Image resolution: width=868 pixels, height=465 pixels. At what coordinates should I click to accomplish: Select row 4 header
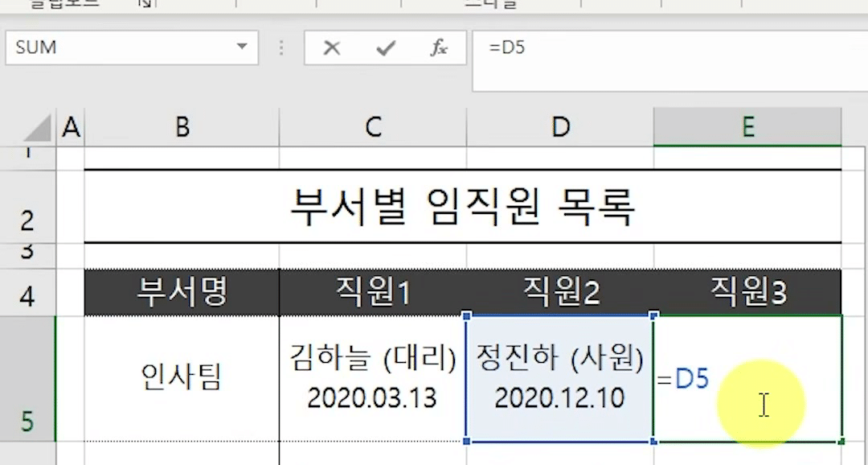[x=27, y=293]
